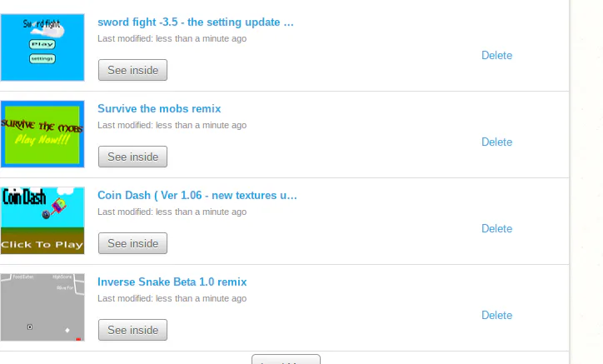Screen dimensions: 603x364
Task: Load more projects with the bottom button
Action: (286, 359)
